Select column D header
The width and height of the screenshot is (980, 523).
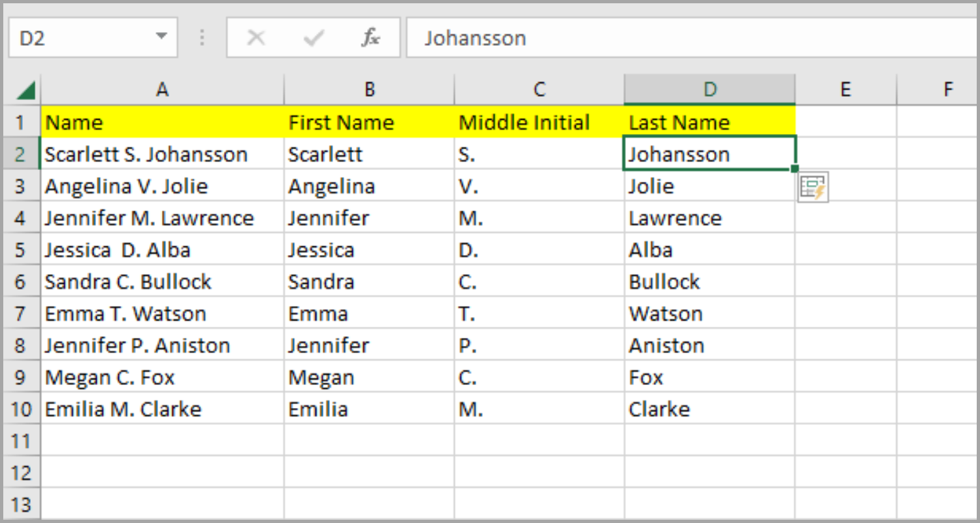pos(710,89)
